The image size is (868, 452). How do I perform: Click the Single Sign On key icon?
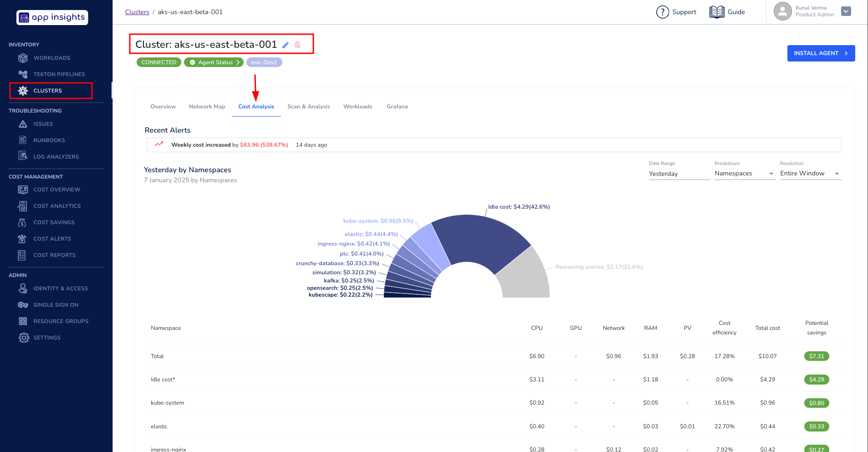[23, 305]
